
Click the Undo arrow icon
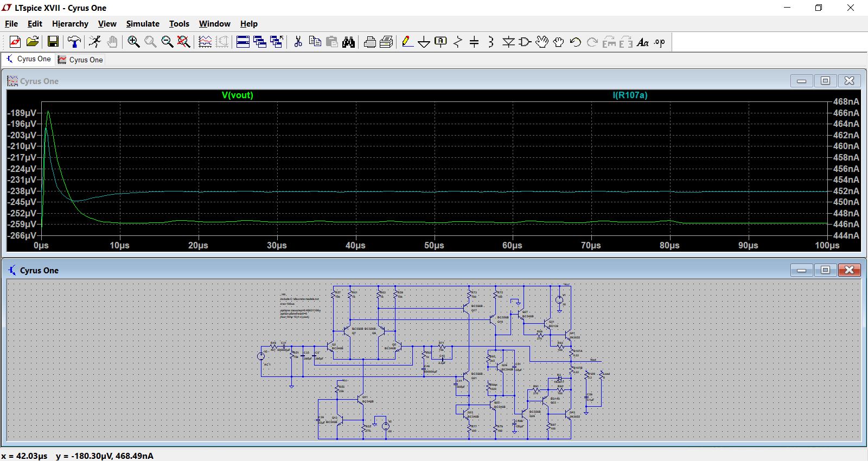click(x=576, y=42)
